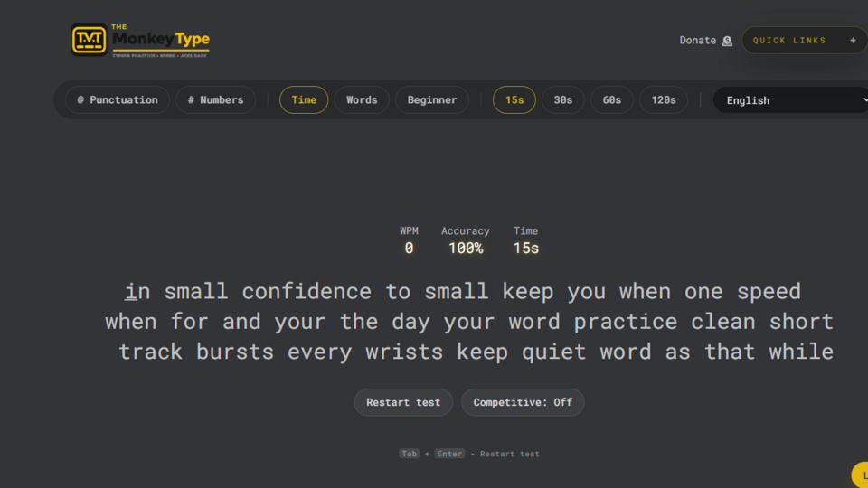Click the typing words area to focus
This screenshot has width=868, height=488.
(x=469, y=322)
